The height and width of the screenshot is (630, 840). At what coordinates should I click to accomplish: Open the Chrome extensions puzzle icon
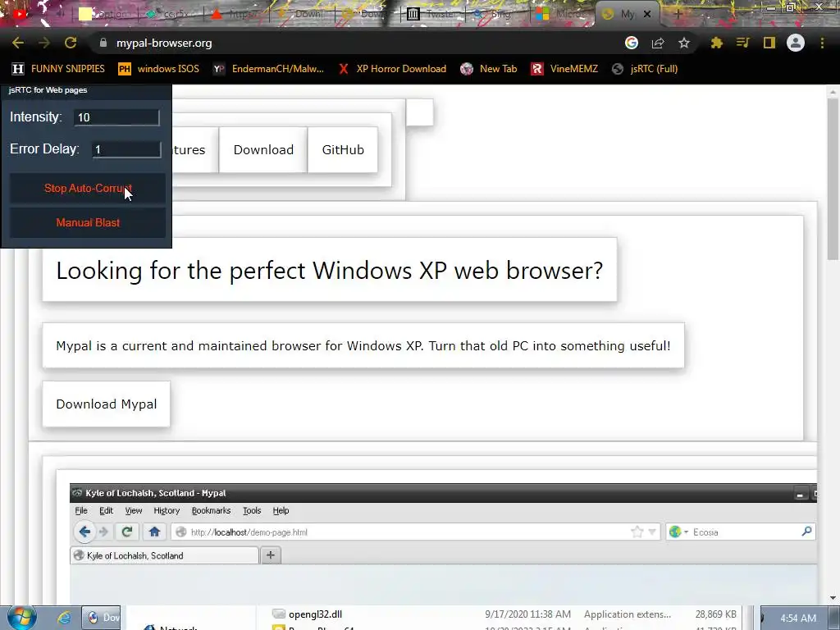tap(716, 43)
